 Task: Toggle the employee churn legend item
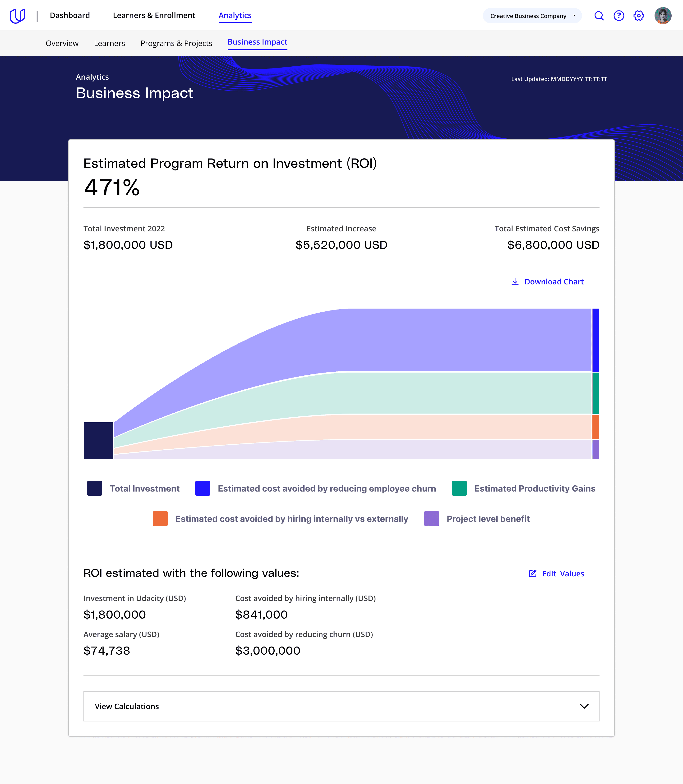(x=315, y=488)
